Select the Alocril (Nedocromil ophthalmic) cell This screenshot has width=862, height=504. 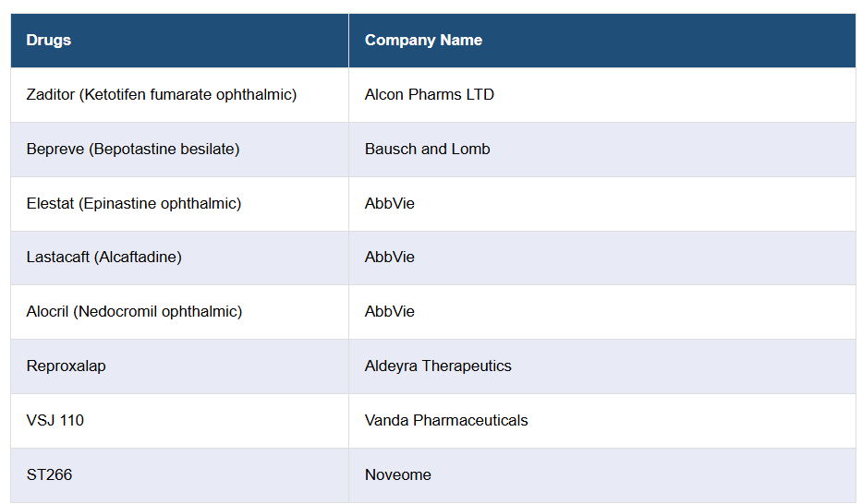click(x=134, y=312)
